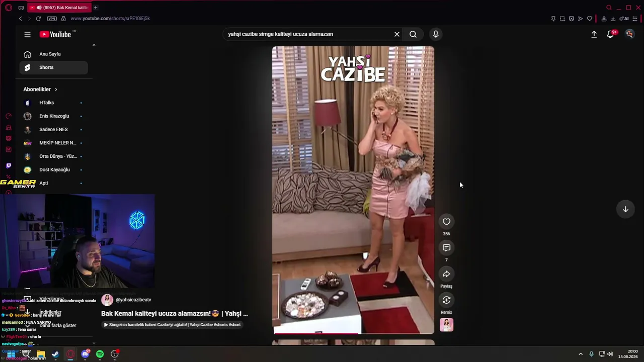Go to next Short with down arrow
644x362 pixels.
(x=625, y=209)
